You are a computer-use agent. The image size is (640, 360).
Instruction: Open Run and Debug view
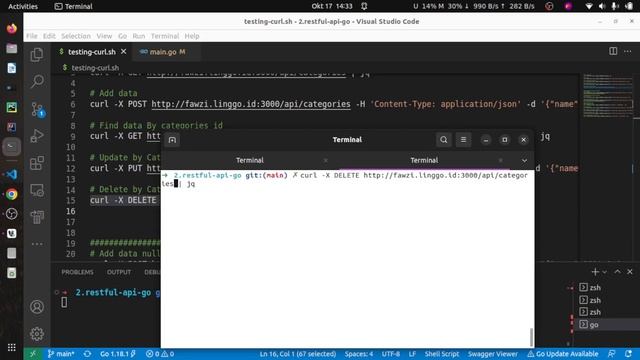37,136
